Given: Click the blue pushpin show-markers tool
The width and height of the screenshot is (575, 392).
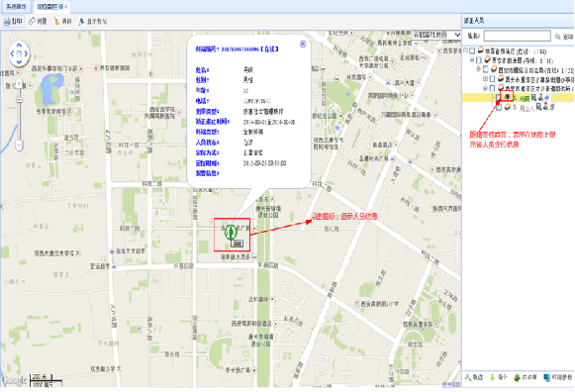Looking at the screenshot, I should tap(81, 22).
